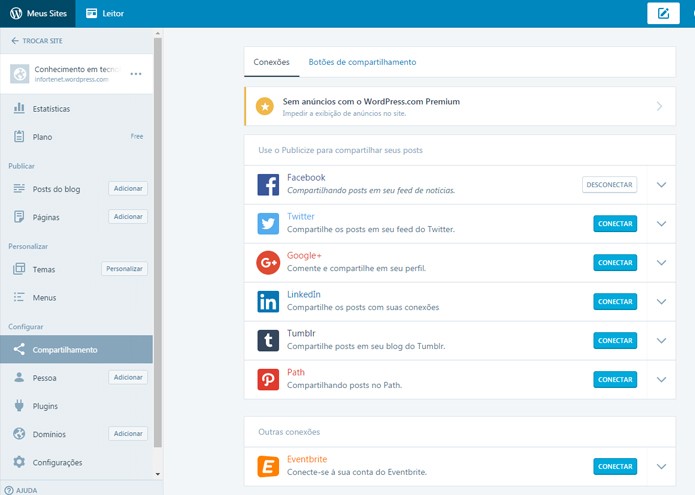Click the Eventbrite logo icon
The image size is (695, 495).
(268, 467)
